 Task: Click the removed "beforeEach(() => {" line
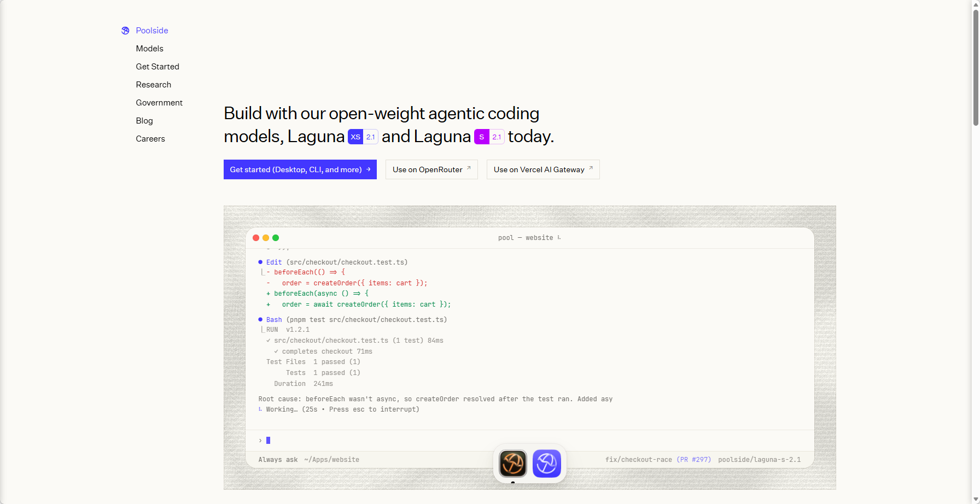(306, 272)
